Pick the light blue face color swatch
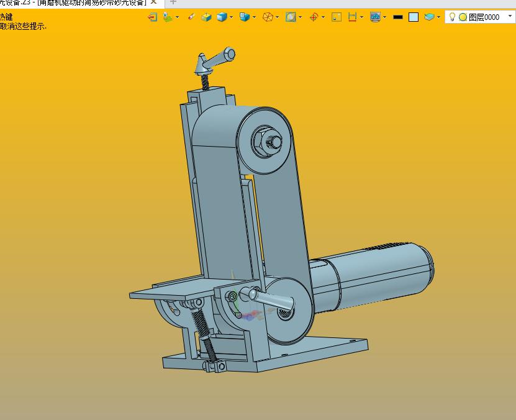This screenshot has width=516, height=420. (414, 17)
